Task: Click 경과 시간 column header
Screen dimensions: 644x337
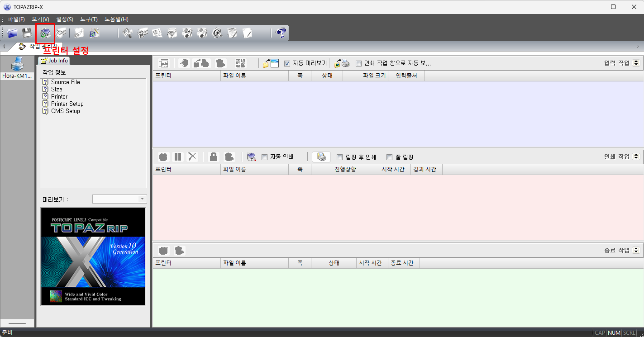Action: tap(426, 169)
